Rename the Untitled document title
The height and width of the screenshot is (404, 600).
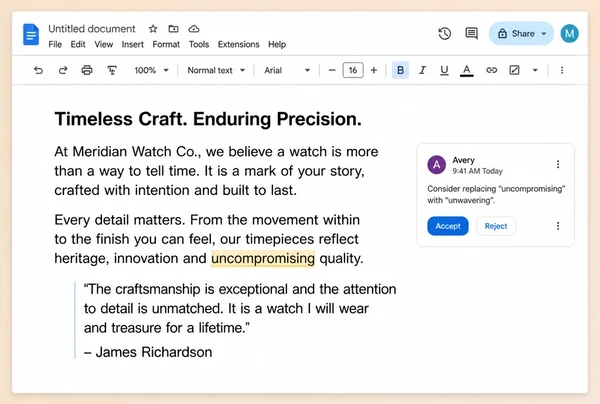[x=92, y=29]
